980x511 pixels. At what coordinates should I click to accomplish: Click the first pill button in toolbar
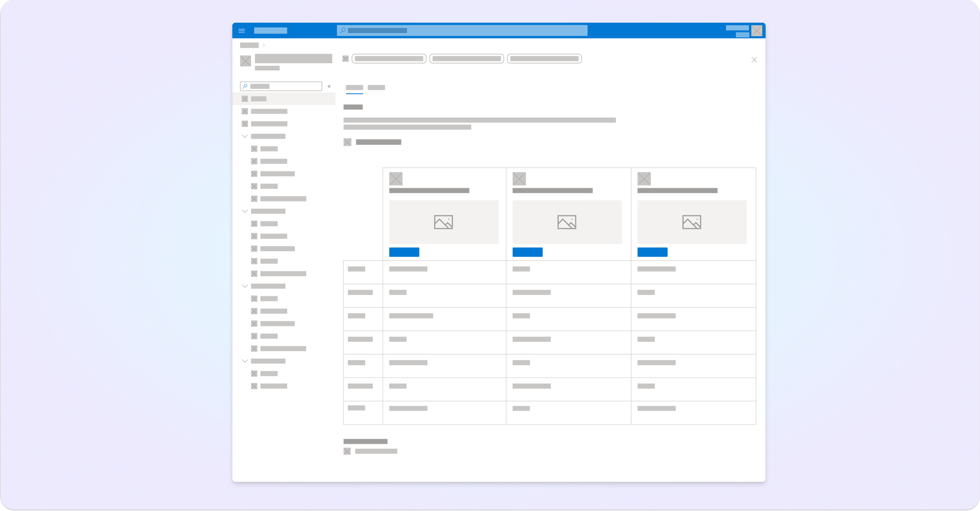click(388, 59)
